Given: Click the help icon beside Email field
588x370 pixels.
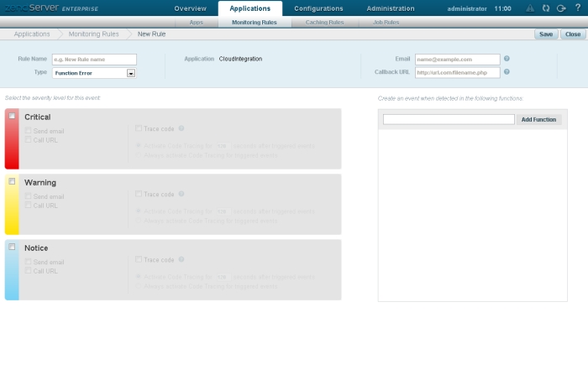Looking at the screenshot, I should click(x=507, y=60).
